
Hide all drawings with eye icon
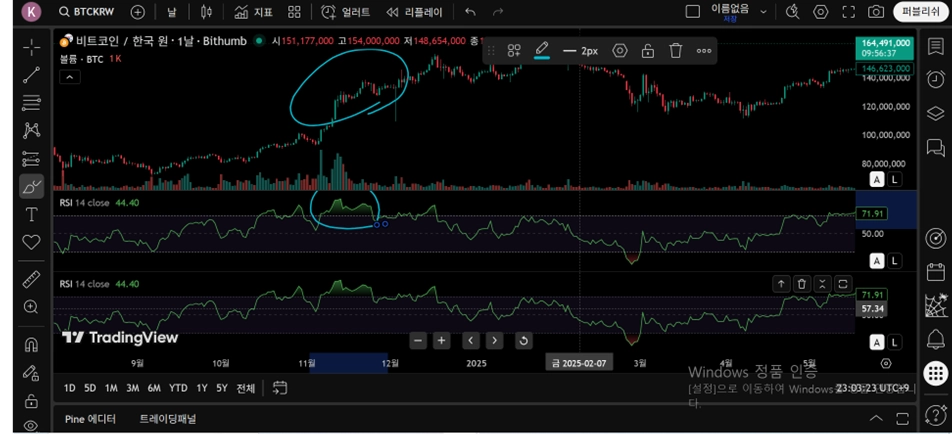click(x=32, y=426)
